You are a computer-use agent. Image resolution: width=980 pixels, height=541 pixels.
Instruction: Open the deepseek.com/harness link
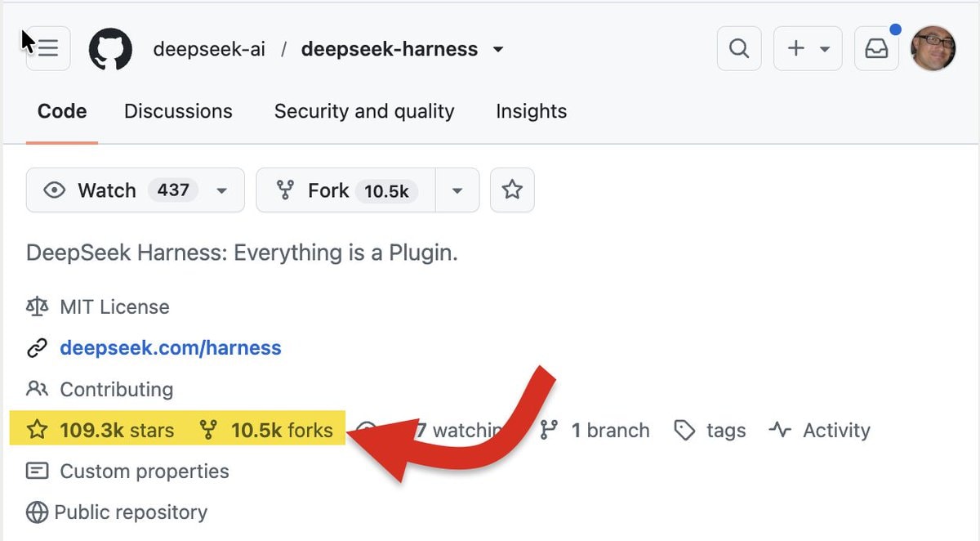point(171,348)
